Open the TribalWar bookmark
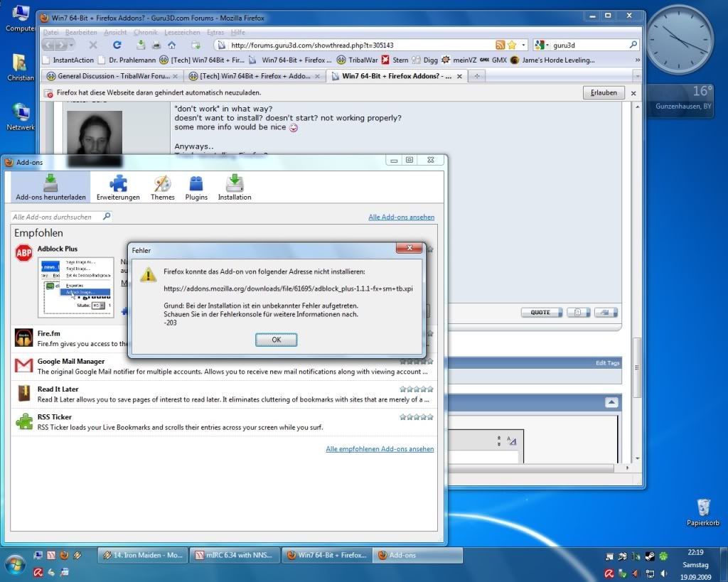Screen dimensions: 728x582 tap(357, 60)
